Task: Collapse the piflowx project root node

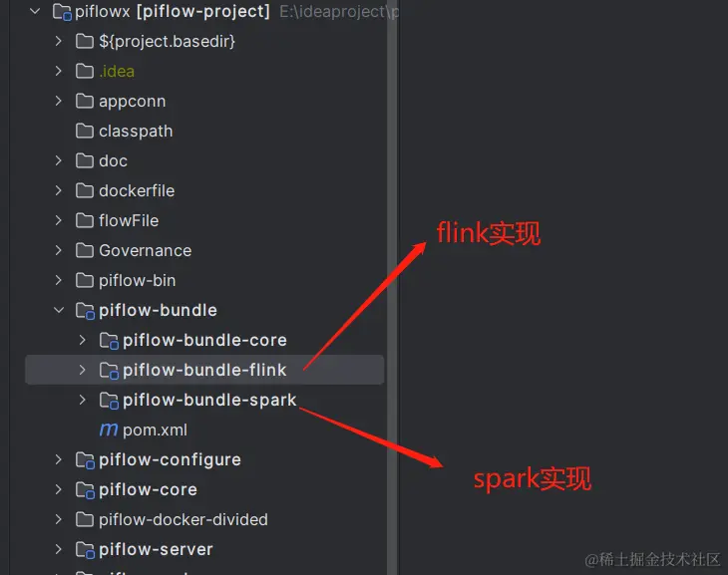Action: coord(35,11)
